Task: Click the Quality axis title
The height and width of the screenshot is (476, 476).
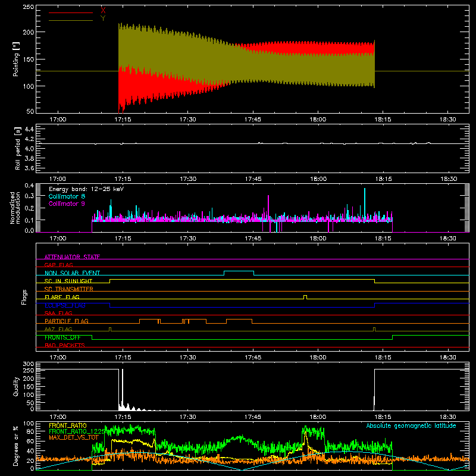Action: pos(16,386)
